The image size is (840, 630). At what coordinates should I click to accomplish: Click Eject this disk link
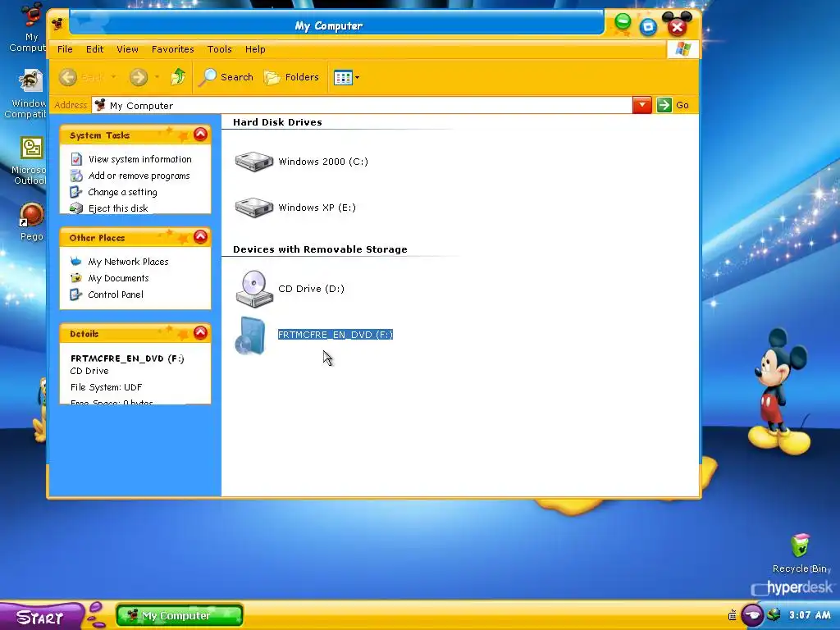(x=118, y=208)
